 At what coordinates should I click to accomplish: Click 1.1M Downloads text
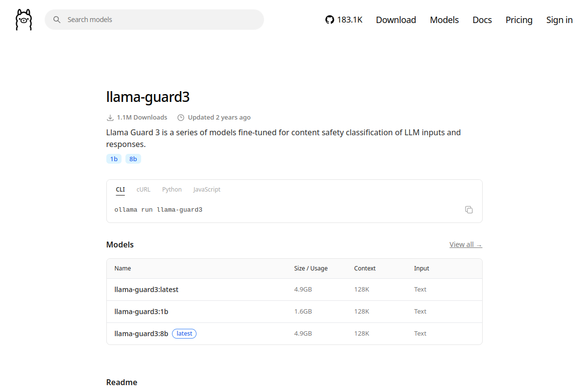pyautogui.click(x=142, y=118)
